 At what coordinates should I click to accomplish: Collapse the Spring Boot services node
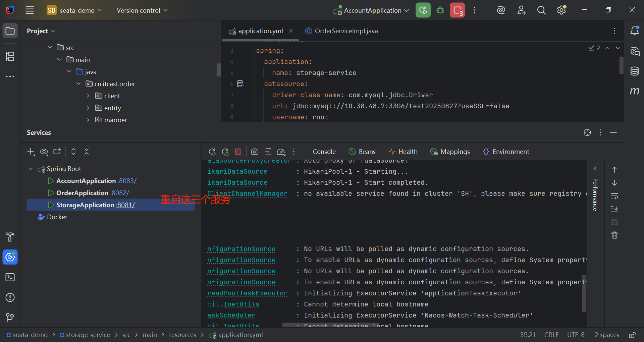(x=31, y=169)
